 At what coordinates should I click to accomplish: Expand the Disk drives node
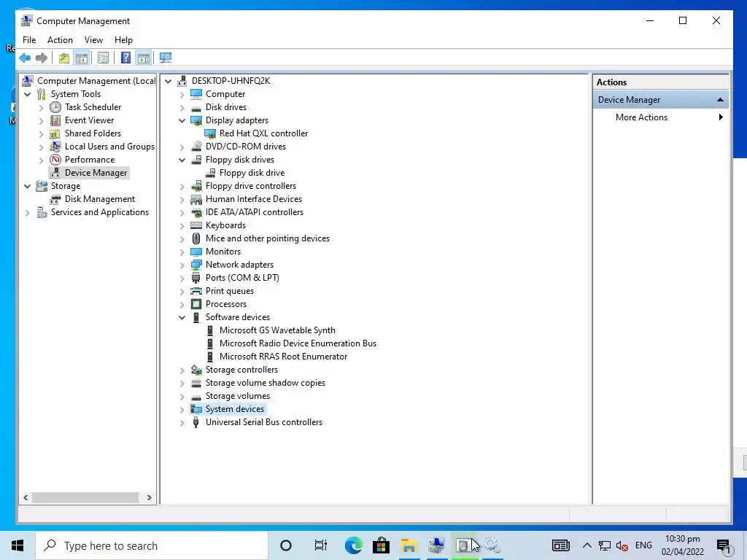182,108
